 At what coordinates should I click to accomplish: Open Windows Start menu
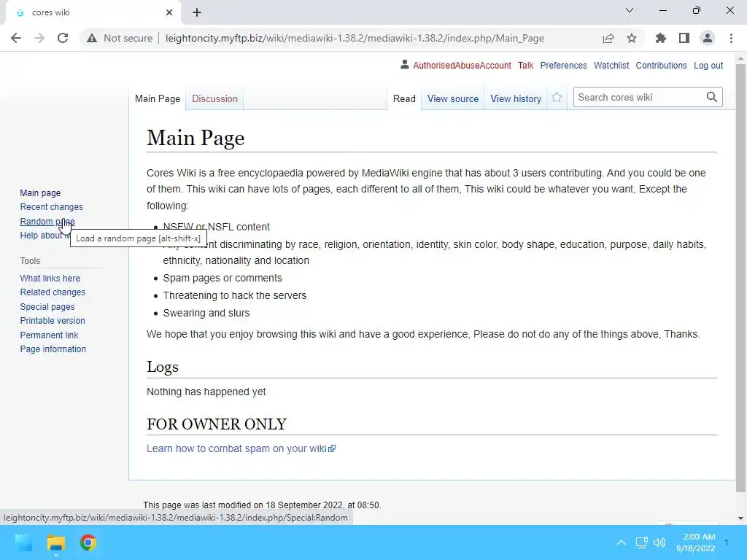[x=23, y=542]
